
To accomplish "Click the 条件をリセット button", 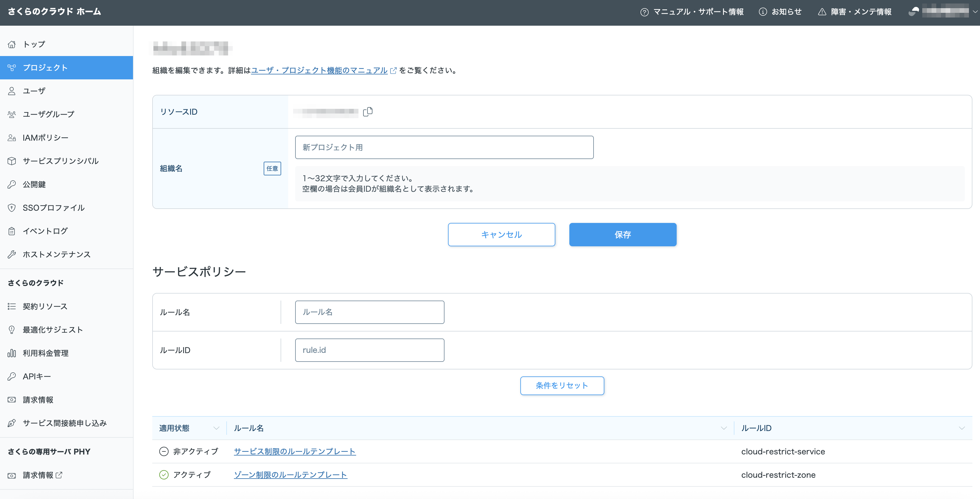I will 561,385.
